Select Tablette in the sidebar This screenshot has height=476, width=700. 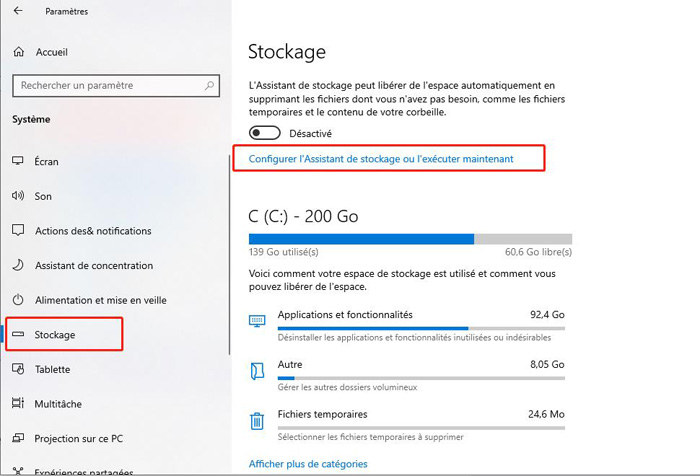[x=52, y=369]
